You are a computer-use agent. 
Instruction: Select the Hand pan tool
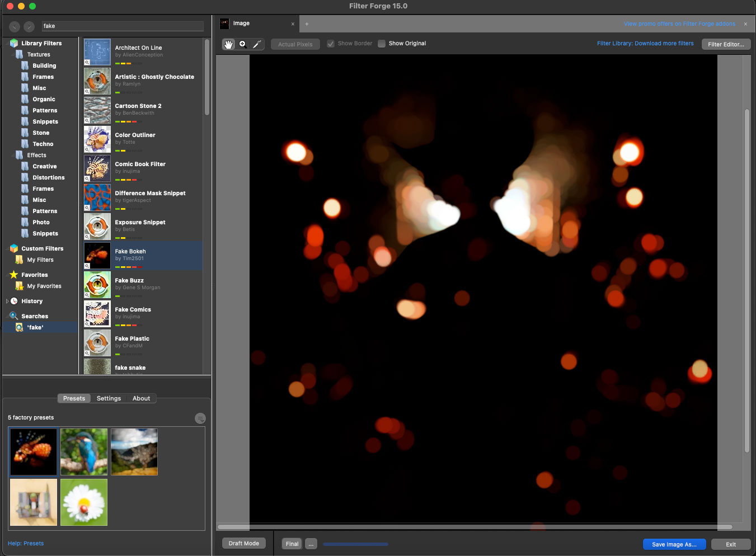pos(228,44)
